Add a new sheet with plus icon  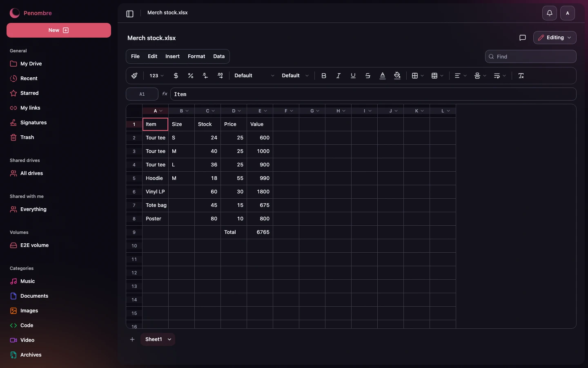point(132,339)
